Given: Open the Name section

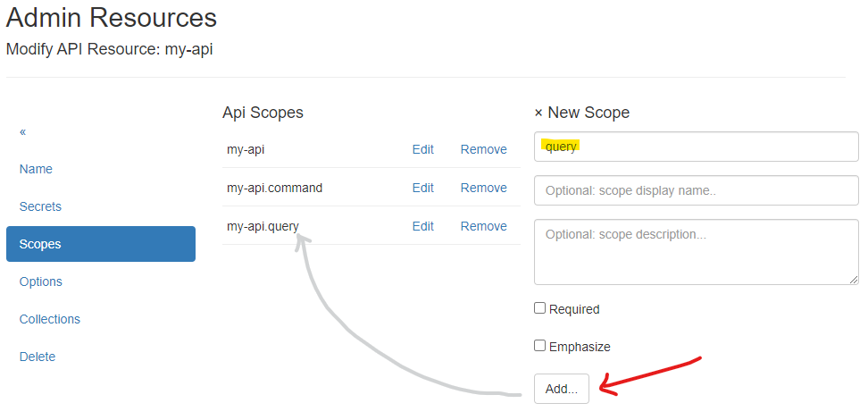Looking at the screenshot, I should point(36,169).
